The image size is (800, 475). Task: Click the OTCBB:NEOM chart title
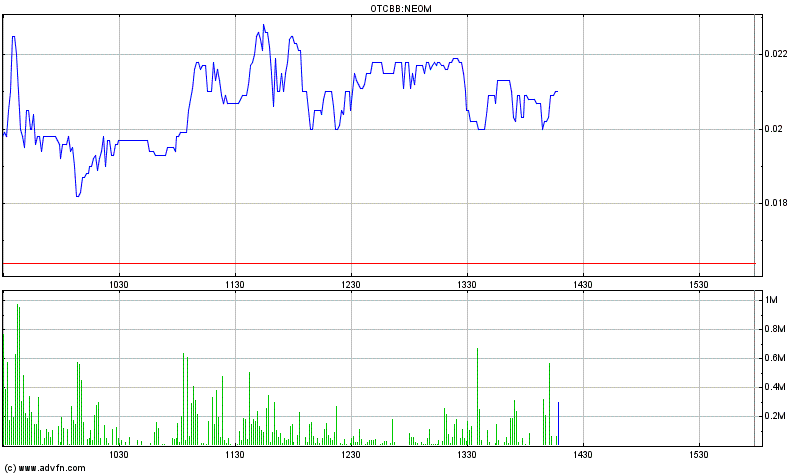(401, 9)
